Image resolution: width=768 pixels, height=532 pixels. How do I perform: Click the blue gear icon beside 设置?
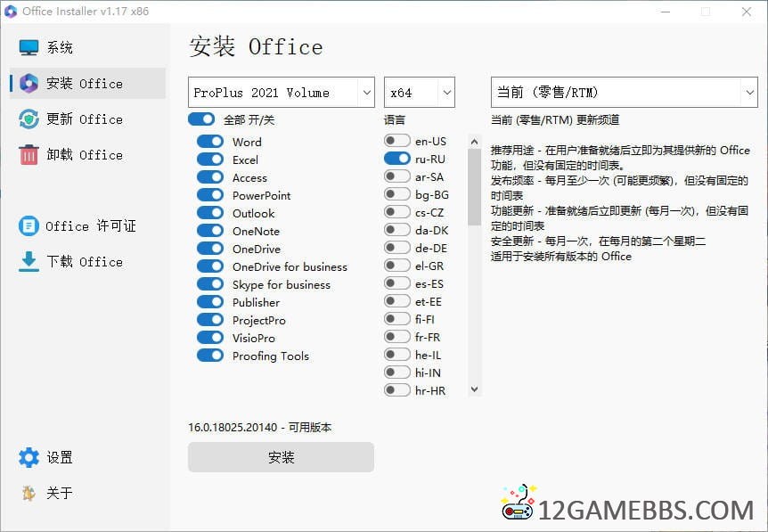point(29,457)
